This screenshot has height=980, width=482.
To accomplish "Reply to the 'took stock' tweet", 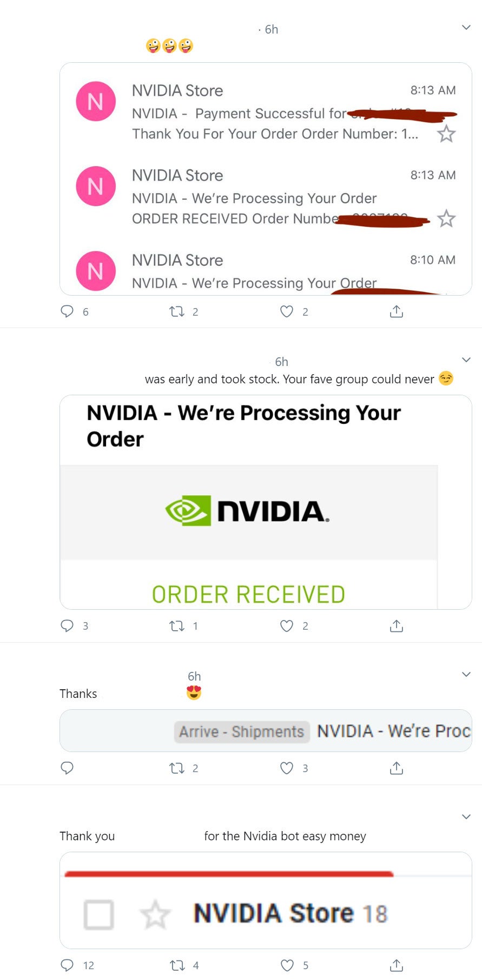I will 67,626.
